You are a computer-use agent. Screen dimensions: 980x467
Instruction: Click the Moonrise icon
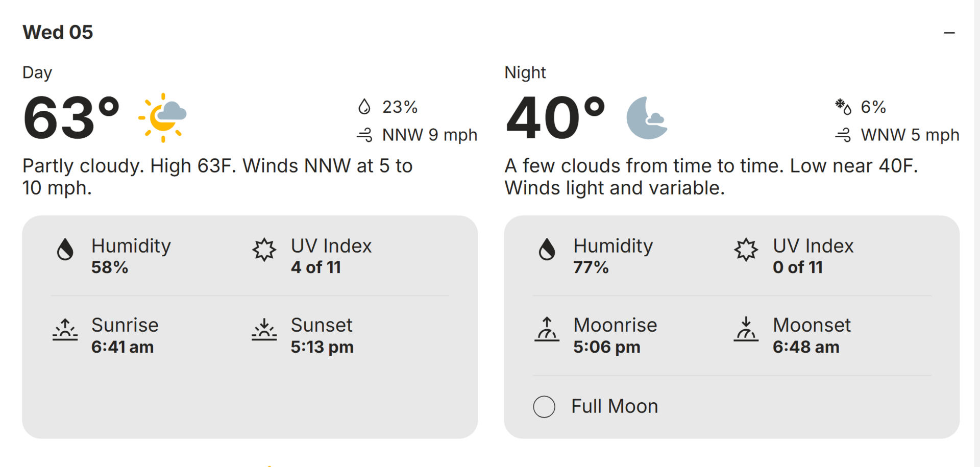coord(547,330)
